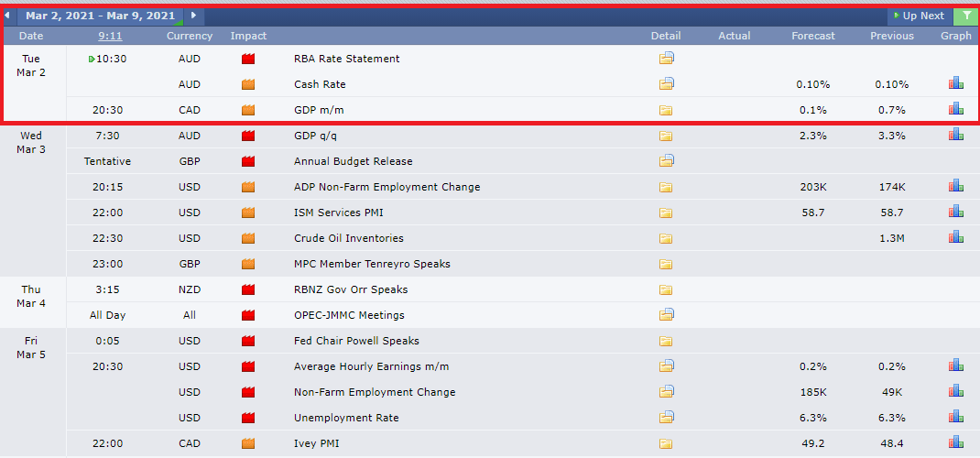Screen dimensions: 980x458
Task: Select the Crude Oil Inventories event
Action: [348, 238]
